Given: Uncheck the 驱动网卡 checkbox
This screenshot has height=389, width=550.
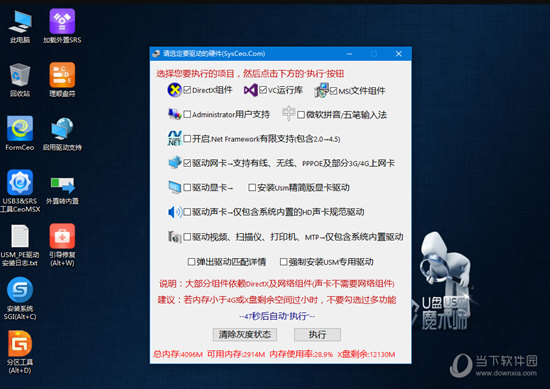Looking at the screenshot, I should point(187,163).
